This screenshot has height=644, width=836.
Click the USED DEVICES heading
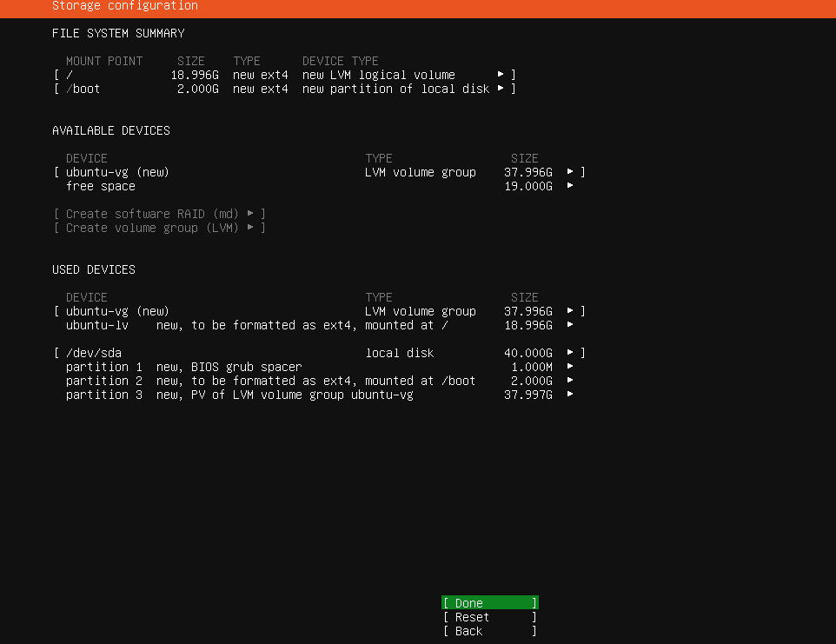94,269
